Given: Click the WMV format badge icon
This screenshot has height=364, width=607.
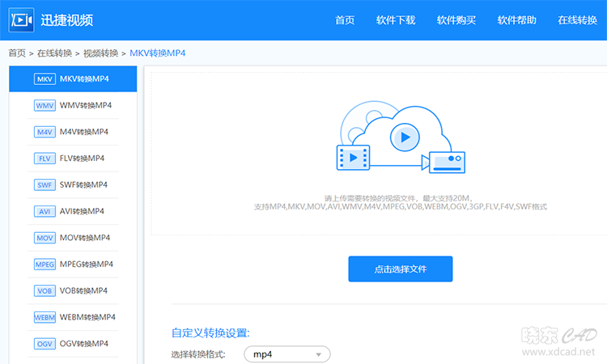Looking at the screenshot, I should pos(45,106).
